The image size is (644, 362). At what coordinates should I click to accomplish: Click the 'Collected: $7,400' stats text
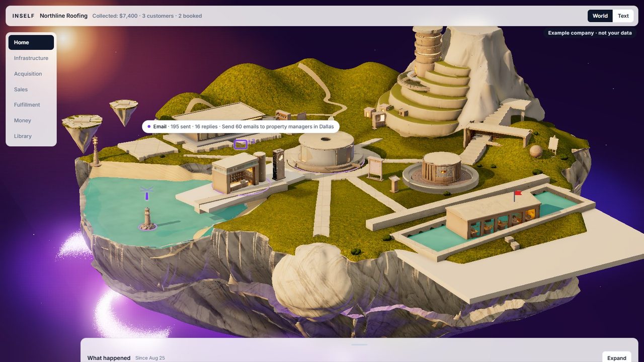point(115,16)
